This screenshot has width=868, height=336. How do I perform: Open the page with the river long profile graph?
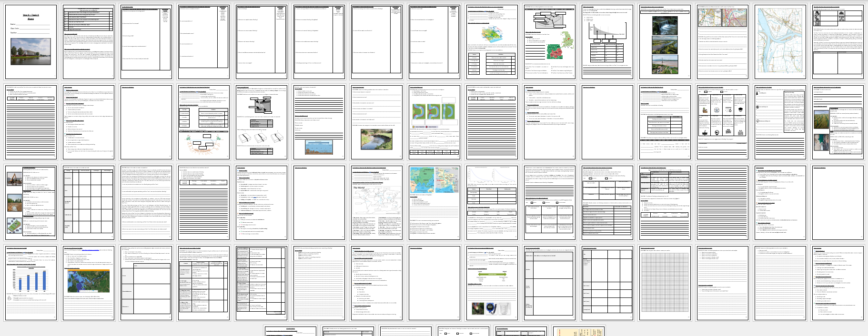pyautogui.click(x=607, y=42)
